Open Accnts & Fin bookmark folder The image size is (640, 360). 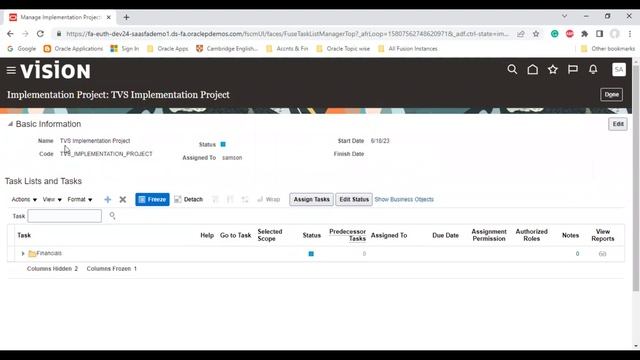point(287,49)
